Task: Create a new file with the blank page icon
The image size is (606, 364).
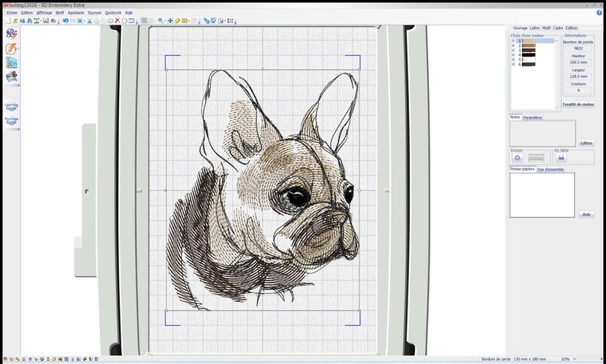Action: click(8, 21)
